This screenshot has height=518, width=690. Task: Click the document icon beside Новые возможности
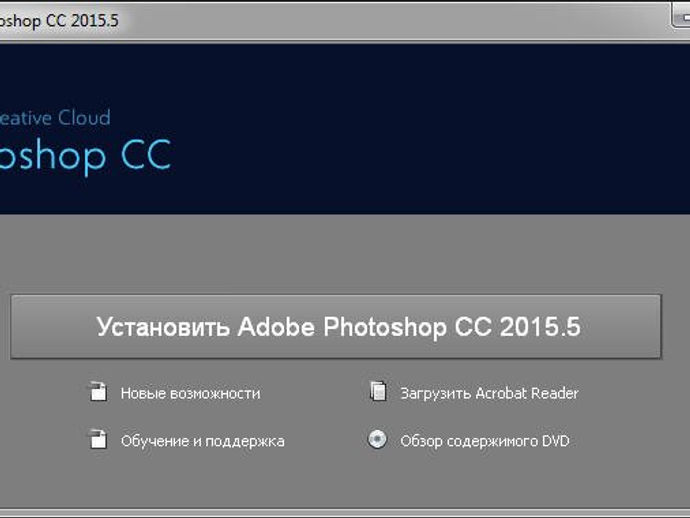98,392
